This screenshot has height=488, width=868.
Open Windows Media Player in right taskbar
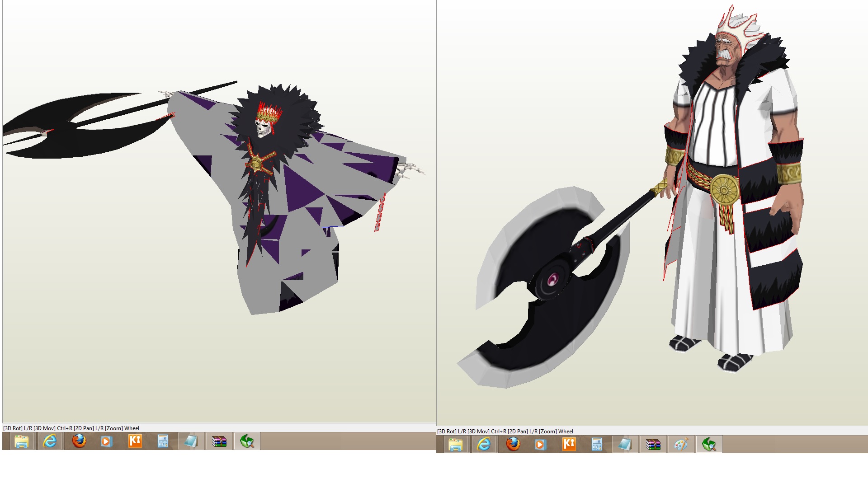[540, 445]
